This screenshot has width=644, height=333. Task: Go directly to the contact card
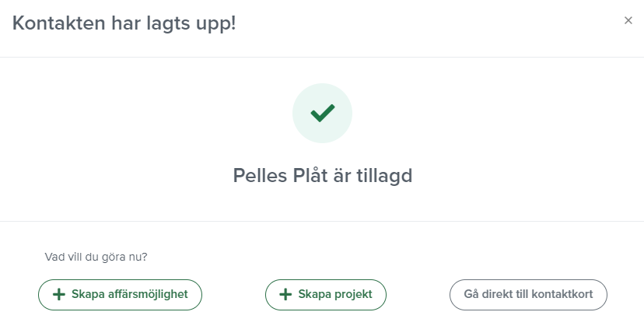pyautogui.click(x=528, y=295)
